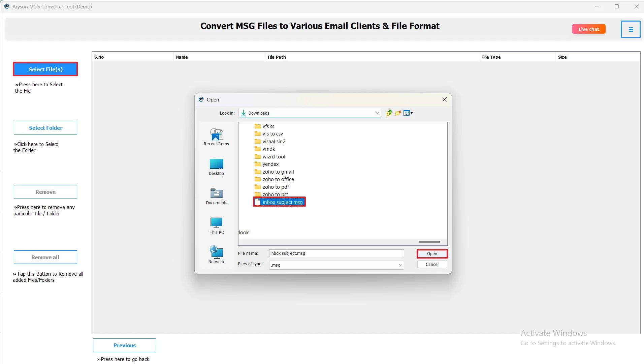Viewport: 644px width, 364px height.
Task: Click the File name input field
Action: [x=336, y=253]
